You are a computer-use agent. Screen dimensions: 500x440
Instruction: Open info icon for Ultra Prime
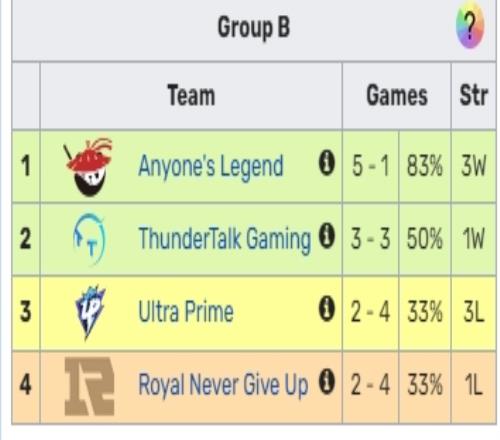click(327, 309)
